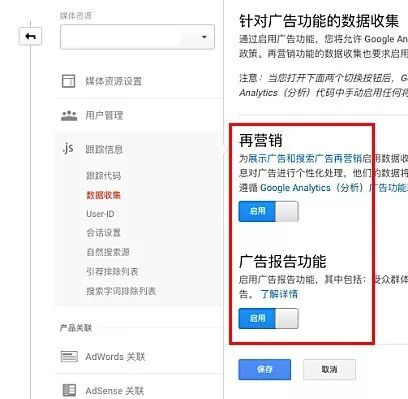Screen dimensions: 408x399
Task: Click the 用户管理 people icon
Action: (x=69, y=116)
